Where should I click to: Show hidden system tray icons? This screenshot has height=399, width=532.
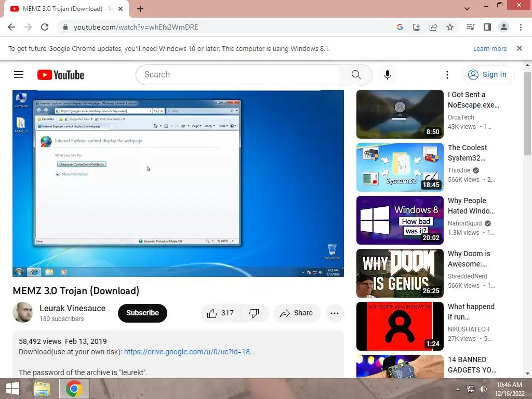pyautogui.click(x=458, y=389)
